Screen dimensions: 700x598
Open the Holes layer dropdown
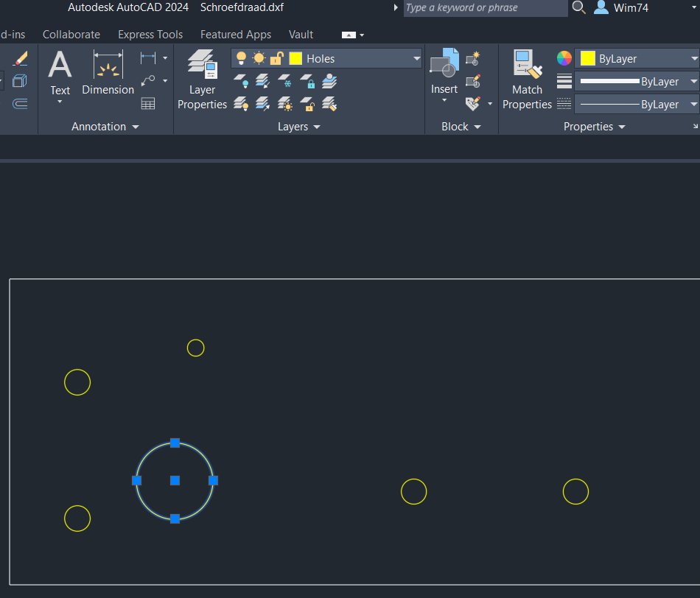[x=416, y=58]
